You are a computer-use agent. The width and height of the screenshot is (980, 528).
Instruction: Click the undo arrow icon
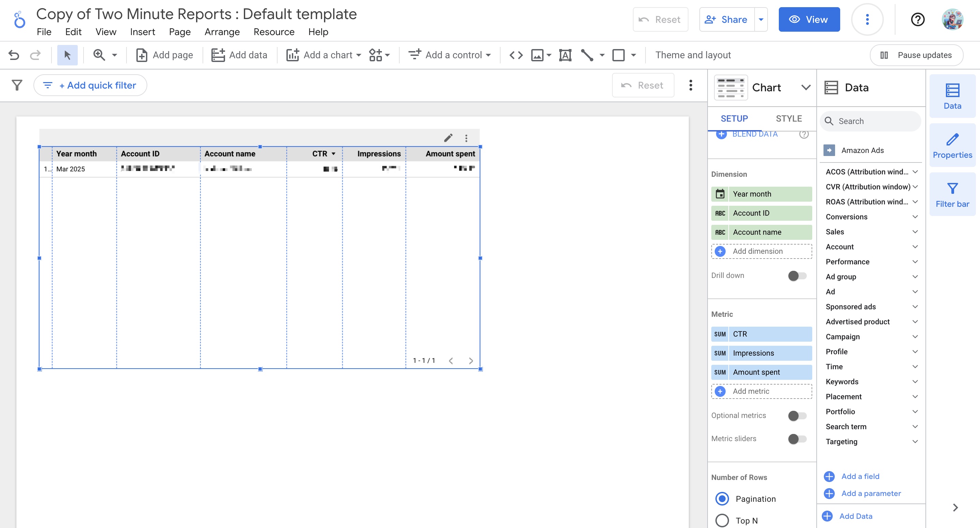coord(14,55)
